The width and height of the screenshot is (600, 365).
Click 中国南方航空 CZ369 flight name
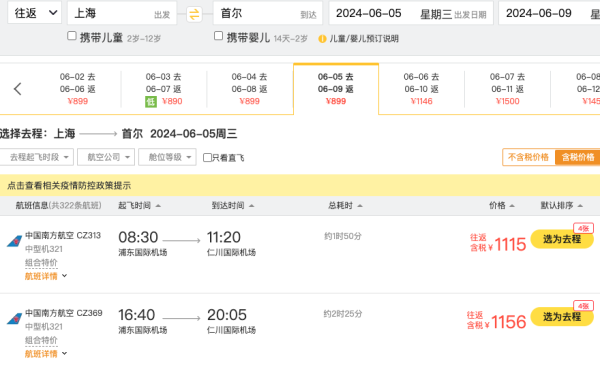click(64, 313)
